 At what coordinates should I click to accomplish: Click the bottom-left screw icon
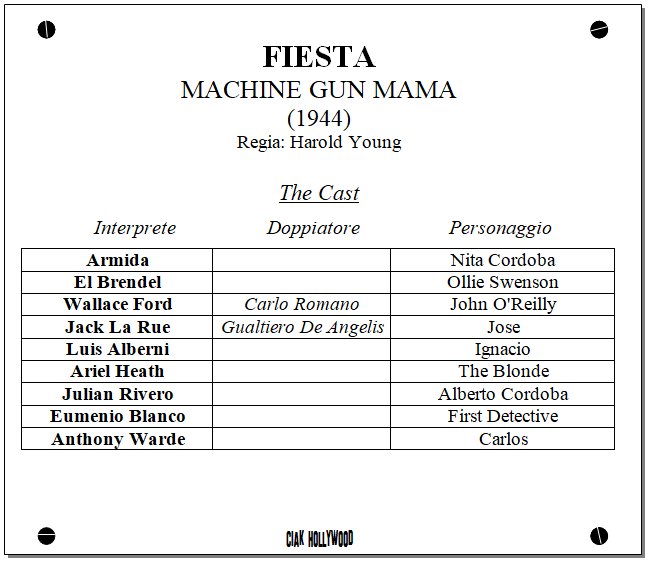click(x=46, y=535)
